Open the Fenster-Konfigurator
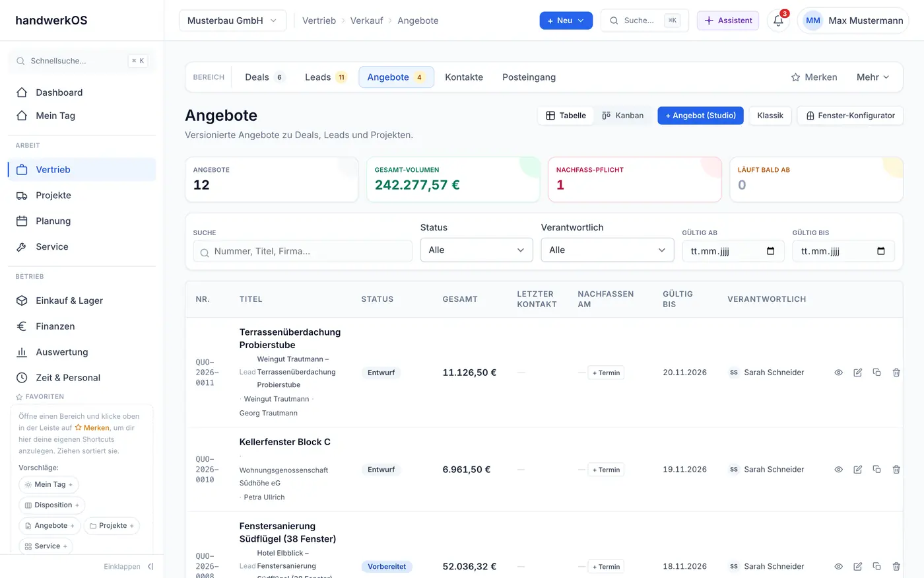Image resolution: width=924 pixels, height=578 pixels. (850, 116)
